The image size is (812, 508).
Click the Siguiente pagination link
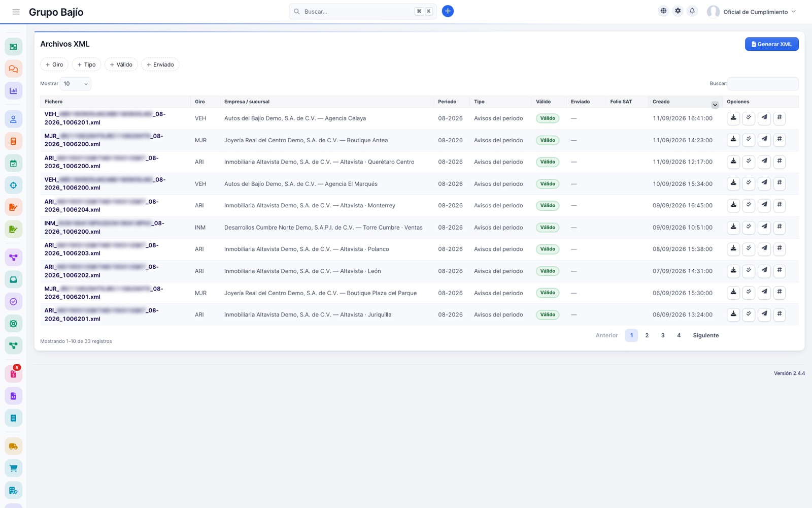point(705,335)
